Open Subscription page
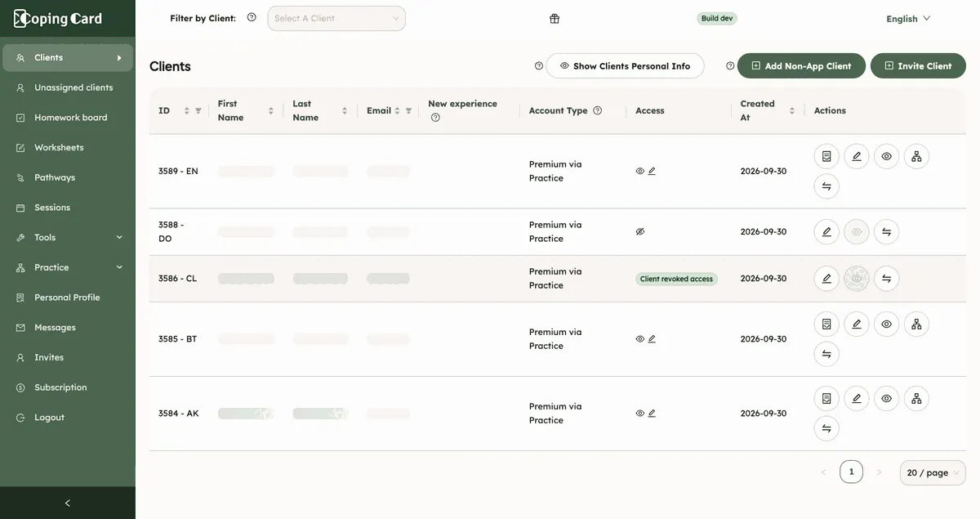Viewport: 980px width, 519px height. coord(68,387)
